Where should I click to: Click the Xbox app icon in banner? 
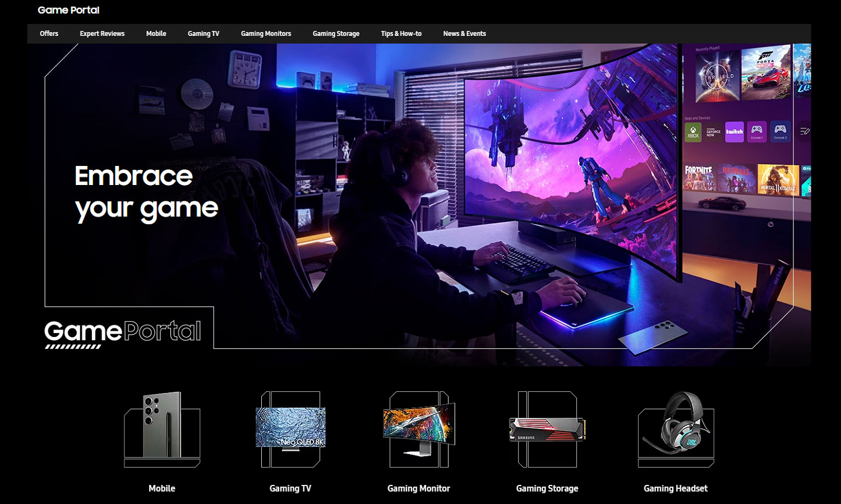(x=693, y=132)
